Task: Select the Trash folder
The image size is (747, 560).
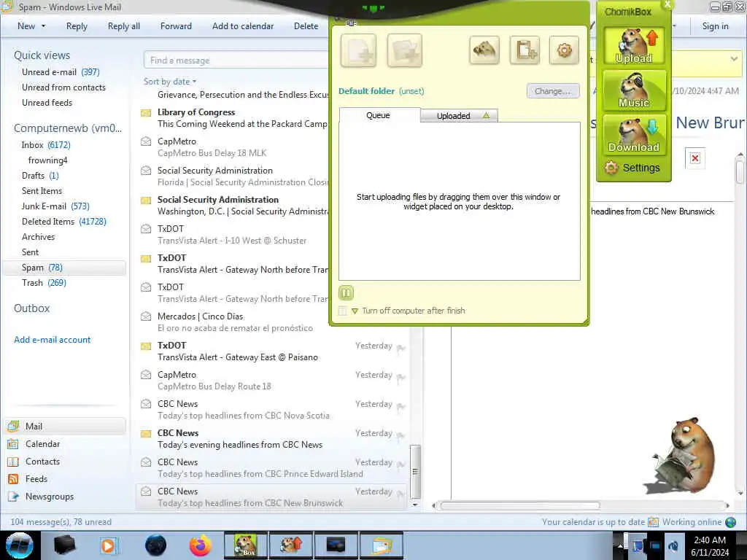Action: 44,282
